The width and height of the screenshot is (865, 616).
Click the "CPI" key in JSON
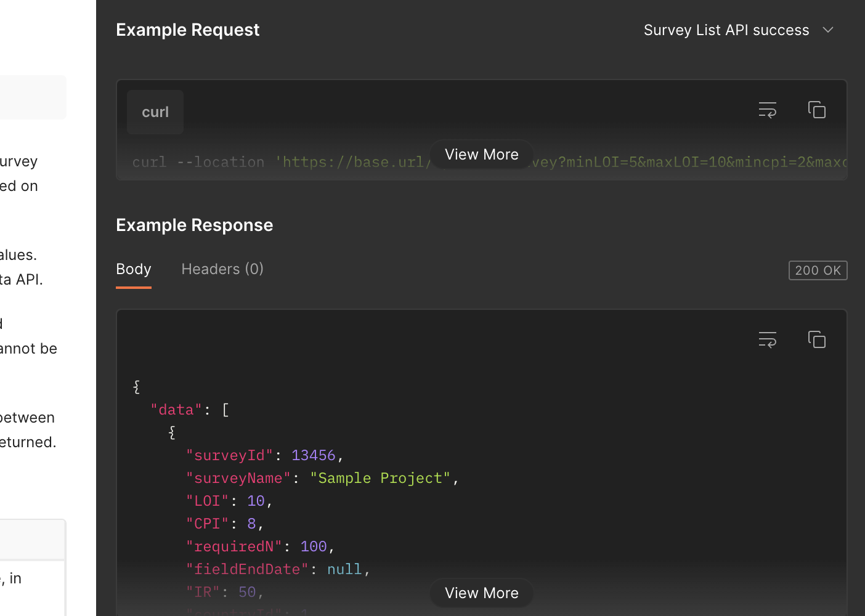click(208, 524)
